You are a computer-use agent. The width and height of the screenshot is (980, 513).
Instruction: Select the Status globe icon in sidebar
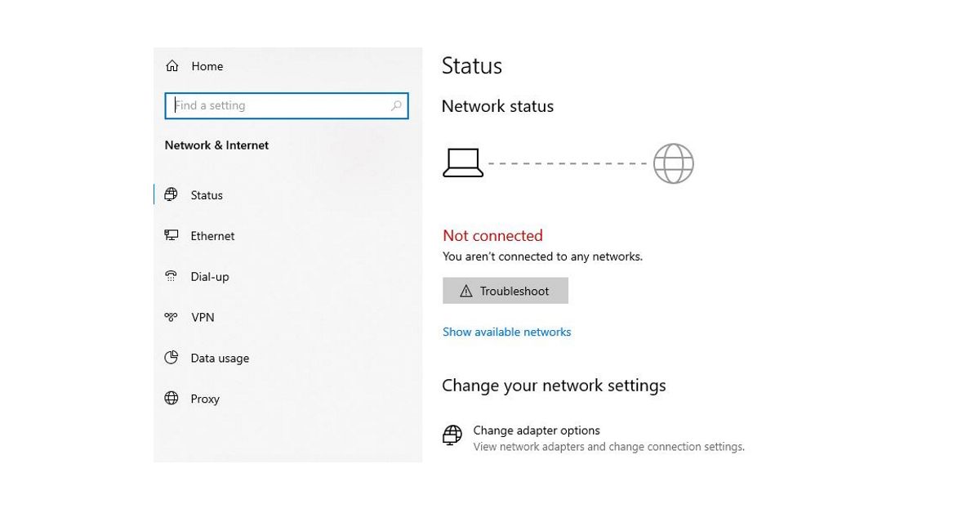[x=171, y=194]
